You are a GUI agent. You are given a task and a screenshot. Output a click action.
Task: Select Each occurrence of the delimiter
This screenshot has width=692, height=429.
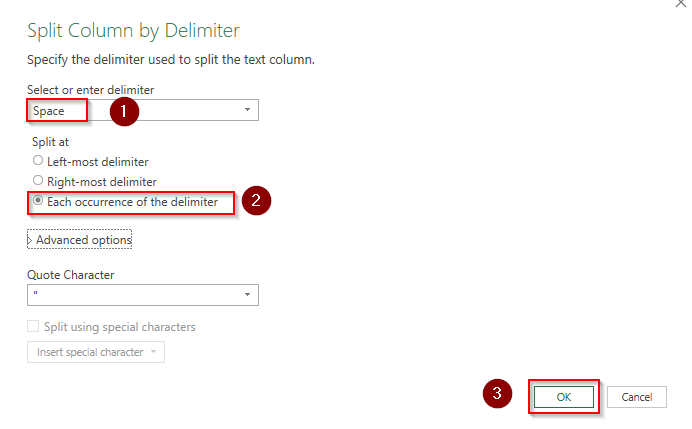click(x=38, y=201)
